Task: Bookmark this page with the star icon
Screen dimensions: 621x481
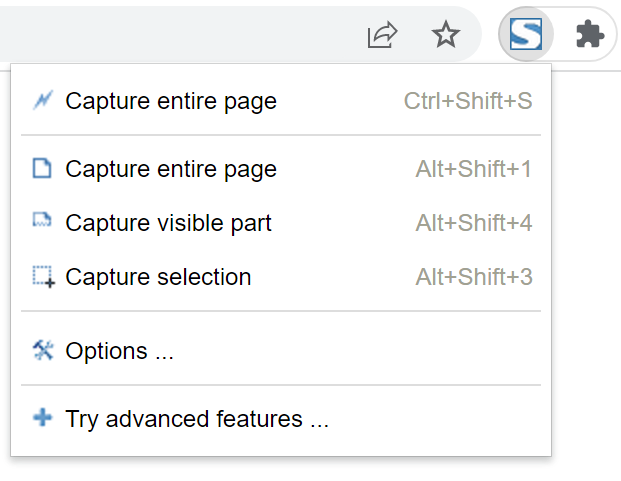Action: (445, 36)
